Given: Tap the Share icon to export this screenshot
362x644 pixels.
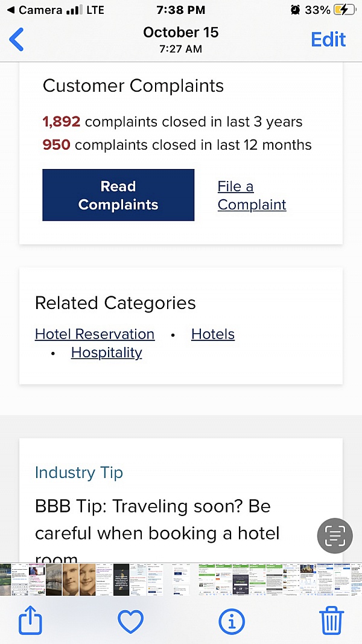Looking at the screenshot, I should click(x=30, y=620).
